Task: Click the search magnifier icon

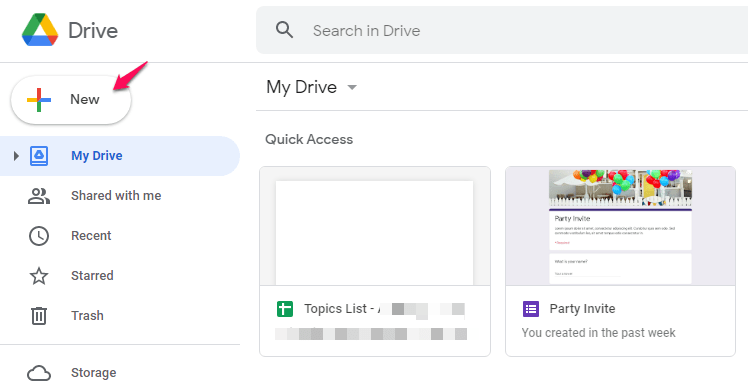Action: pos(284,30)
